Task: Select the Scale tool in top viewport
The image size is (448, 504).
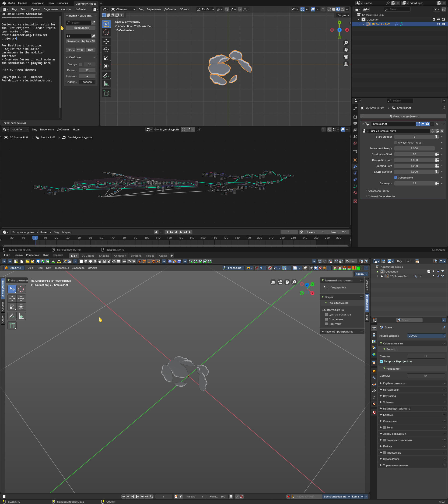Action: 106,58
